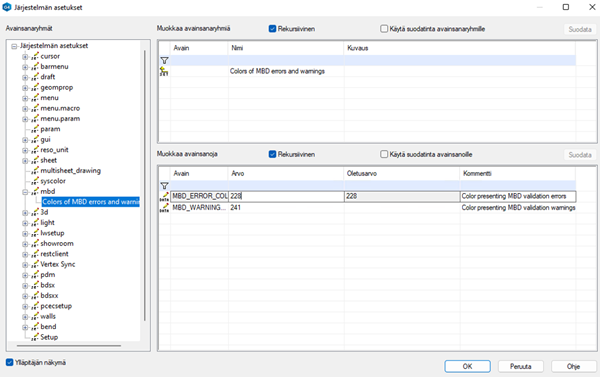Expand the barmenu tree node
600x377 pixels.
[25, 67]
